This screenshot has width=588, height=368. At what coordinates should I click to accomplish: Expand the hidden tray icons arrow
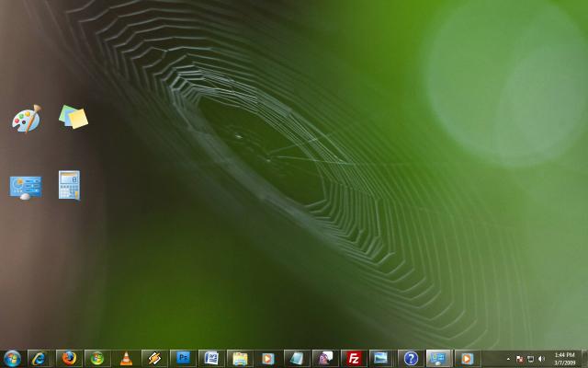coord(509,359)
